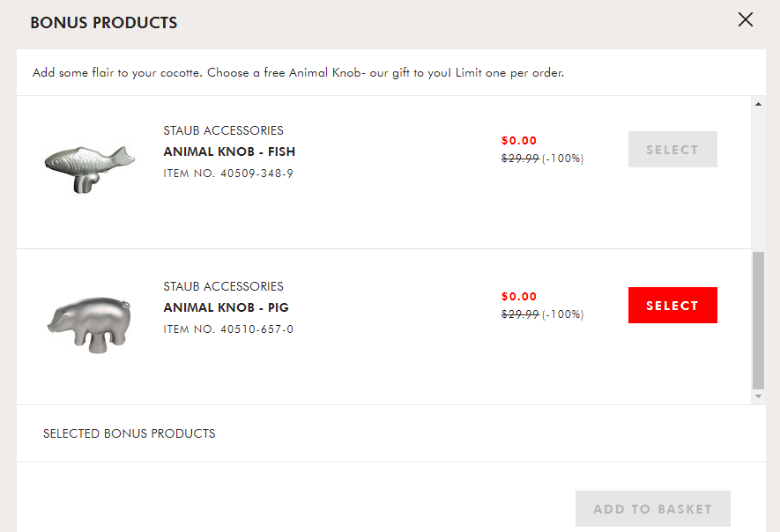The image size is (780, 532).
Task: Select the Animal Knob - Fish bonus
Action: 672,149
